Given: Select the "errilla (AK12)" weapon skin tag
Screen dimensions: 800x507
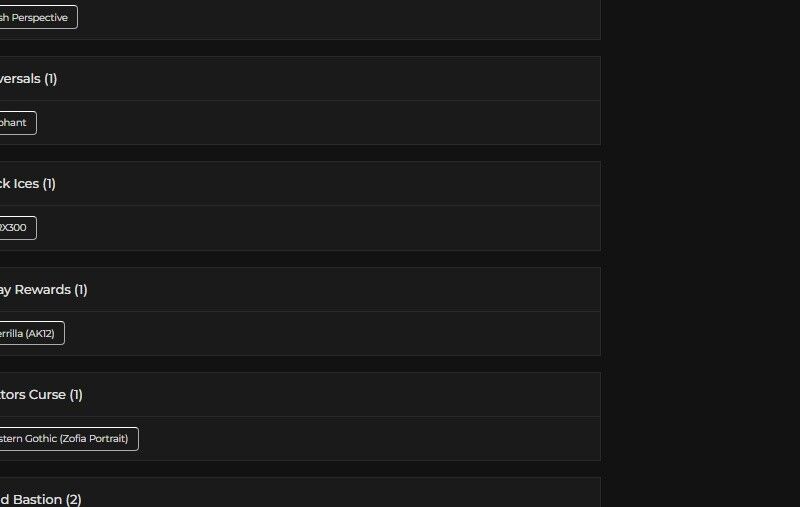Looking at the screenshot, I should pyautogui.click(x=31, y=333).
